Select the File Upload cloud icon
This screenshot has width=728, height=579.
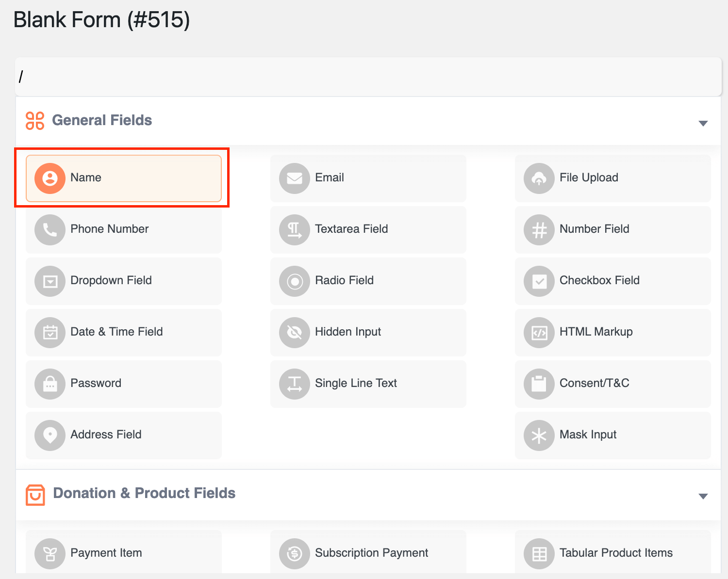point(539,178)
